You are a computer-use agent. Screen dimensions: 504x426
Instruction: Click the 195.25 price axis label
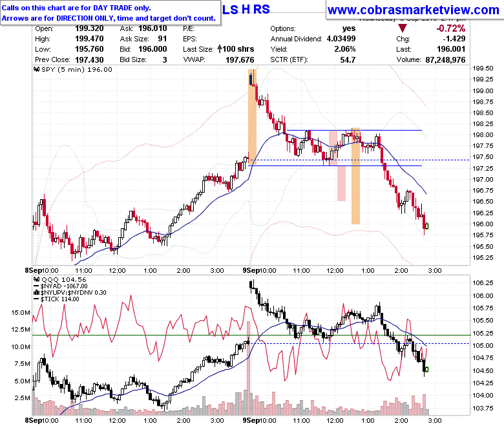483,257
